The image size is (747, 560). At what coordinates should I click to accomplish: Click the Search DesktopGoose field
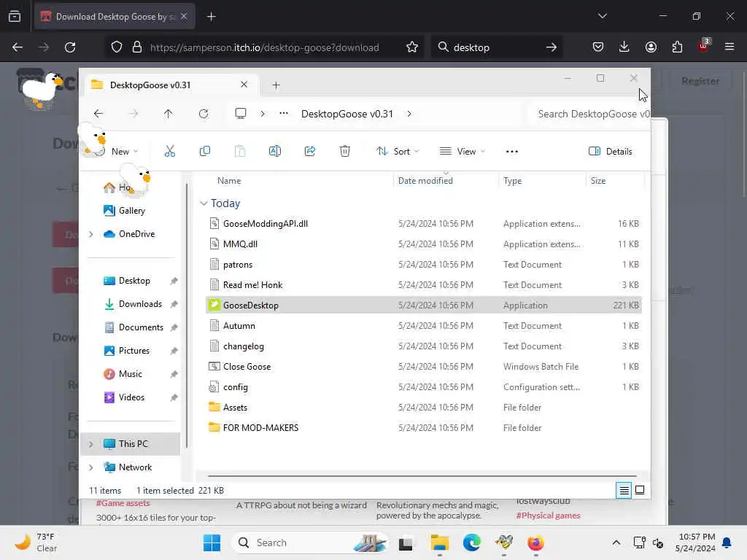coord(589,114)
